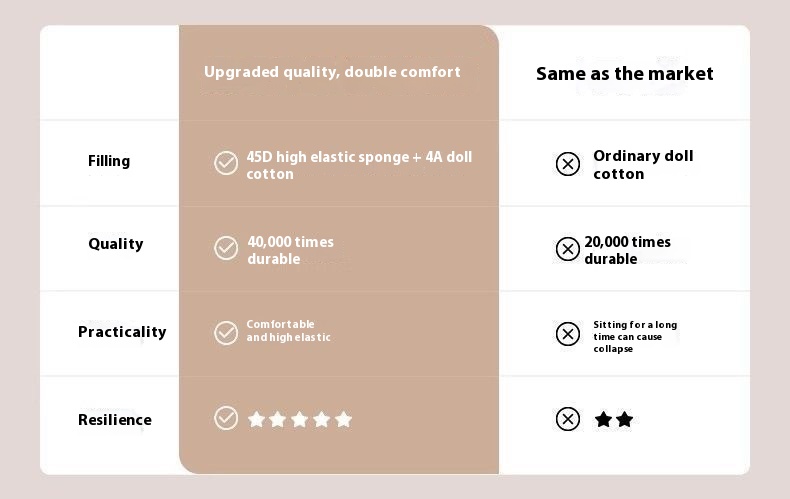Click the second black star rating
The height and width of the screenshot is (499, 790).
tap(625, 419)
